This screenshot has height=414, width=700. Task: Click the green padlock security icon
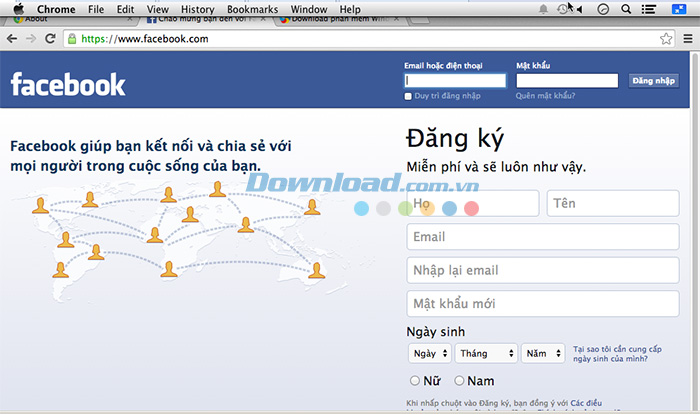pyautogui.click(x=72, y=39)
